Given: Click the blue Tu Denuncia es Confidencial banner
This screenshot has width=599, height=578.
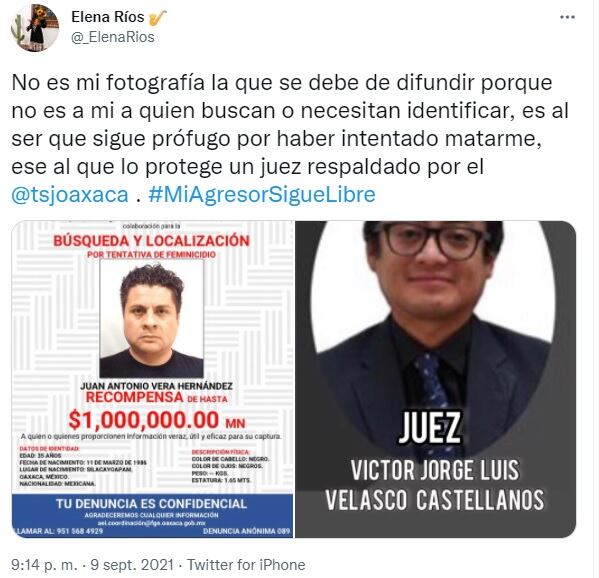Looking at the screenshot, I should coord(152,516).
